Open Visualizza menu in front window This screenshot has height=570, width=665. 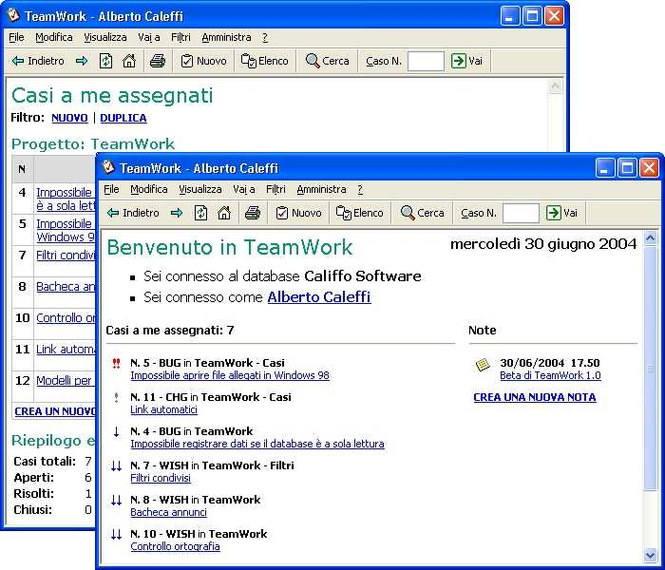click(200, 190)
